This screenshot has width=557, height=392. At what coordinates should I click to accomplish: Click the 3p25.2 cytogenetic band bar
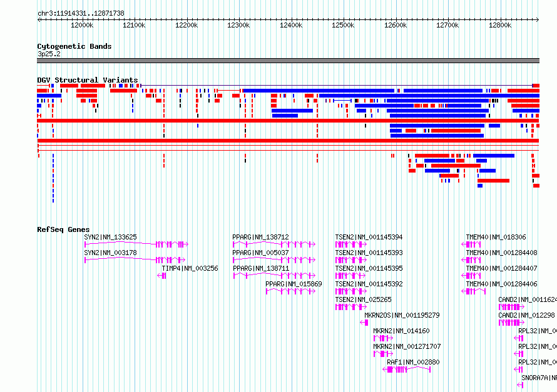pos(288,61)
